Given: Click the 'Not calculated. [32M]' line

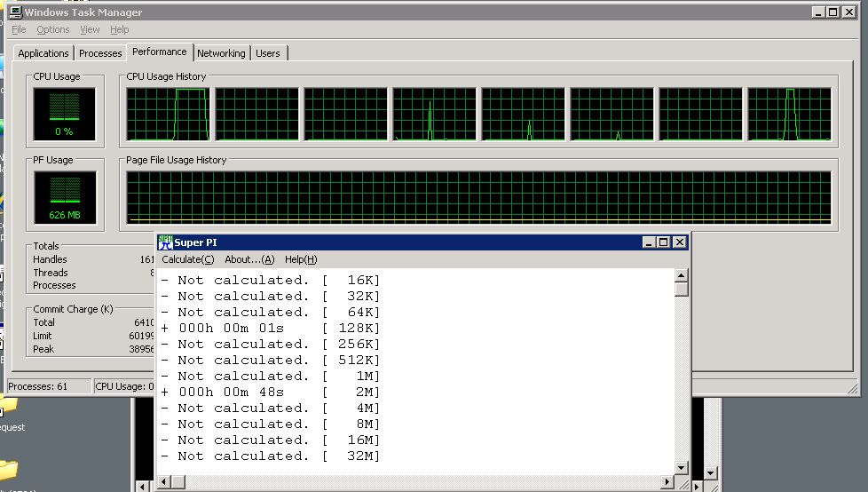Looking at the screenshot, I should (x=270, y=456).
